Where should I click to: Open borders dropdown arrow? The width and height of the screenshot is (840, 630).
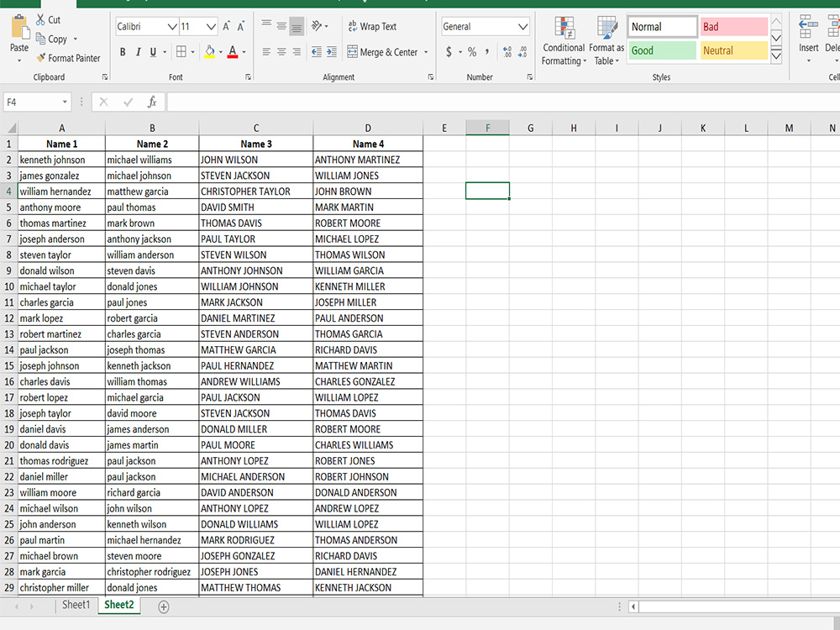tap(192, 52)
